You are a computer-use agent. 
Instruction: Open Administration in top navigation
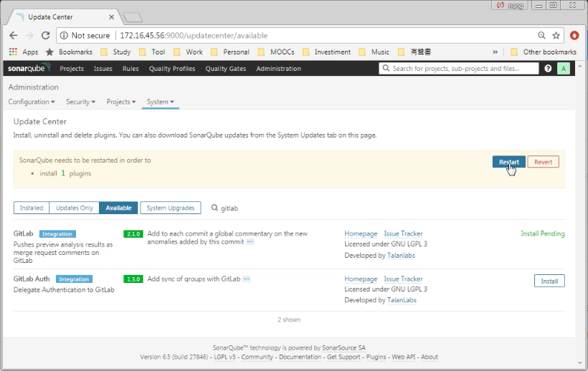(279, 69)
